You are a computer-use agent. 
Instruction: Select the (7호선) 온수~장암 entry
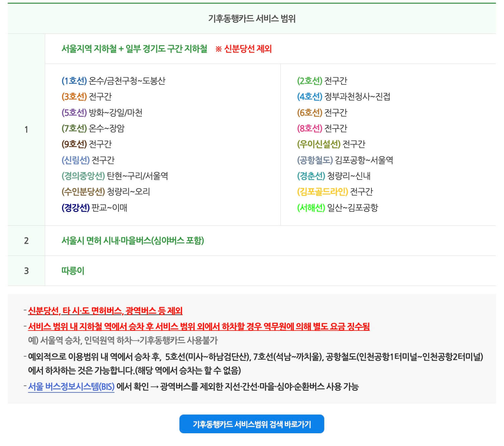point(93,128)
